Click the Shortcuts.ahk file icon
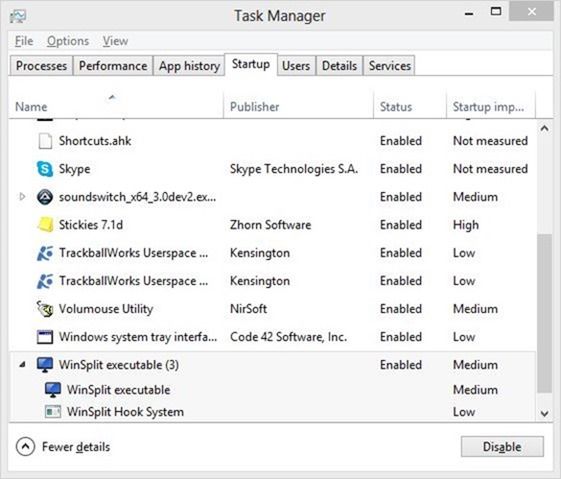The height and width of the screenshot is (479, 561). pos(45,141)
